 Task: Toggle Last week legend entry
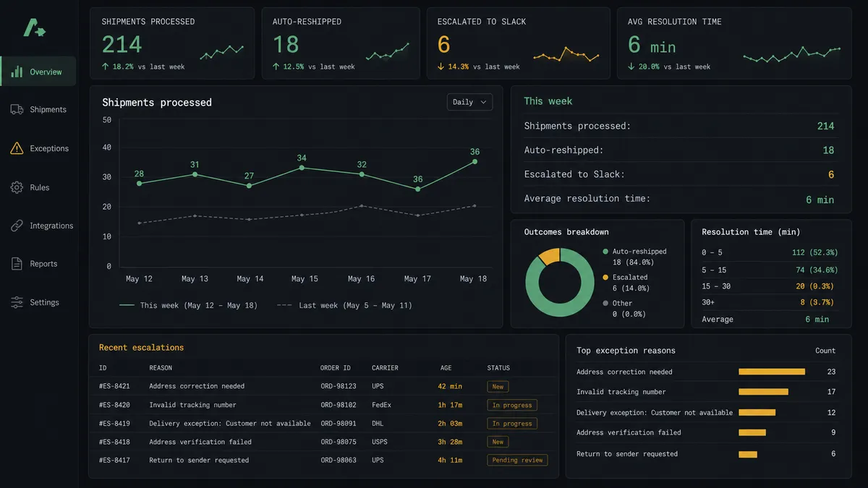click(x=344, y=305)
